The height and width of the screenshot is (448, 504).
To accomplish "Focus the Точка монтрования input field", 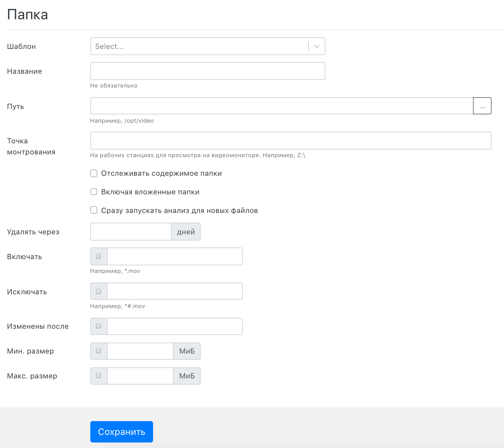I will coord(291,141).
